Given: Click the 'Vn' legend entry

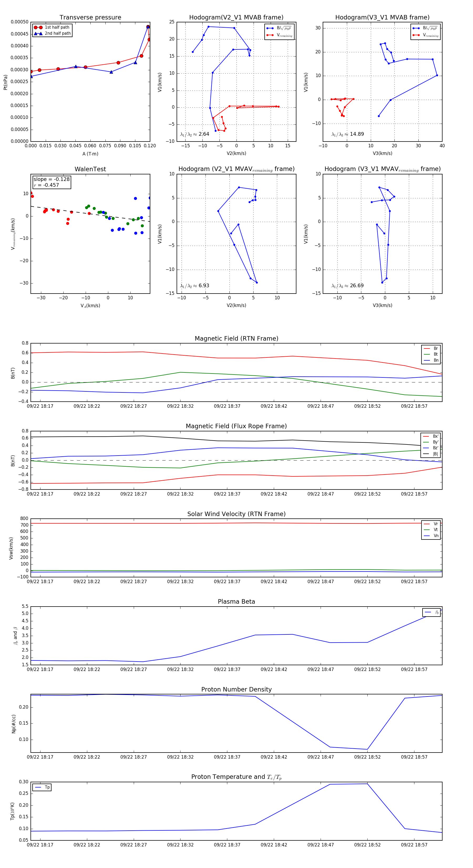Looking at the screenshot, I should click(431, 536).
